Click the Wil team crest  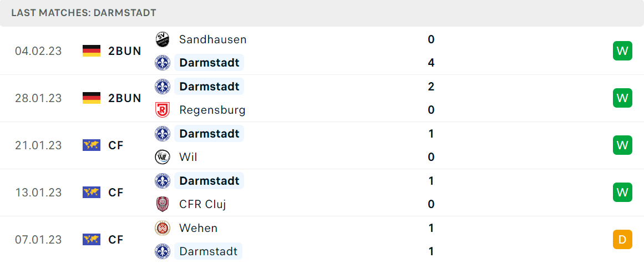pyautogui.click(x=162, y=157)
